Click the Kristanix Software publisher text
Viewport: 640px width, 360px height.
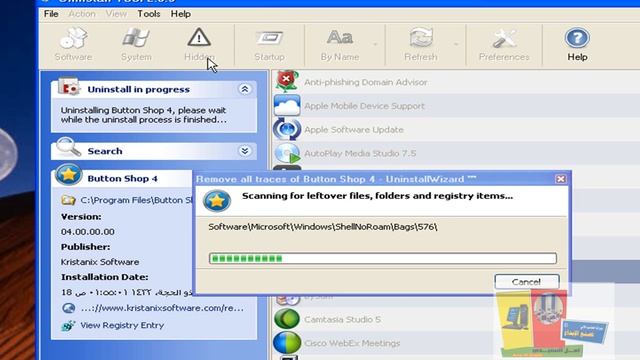(100, 262)
